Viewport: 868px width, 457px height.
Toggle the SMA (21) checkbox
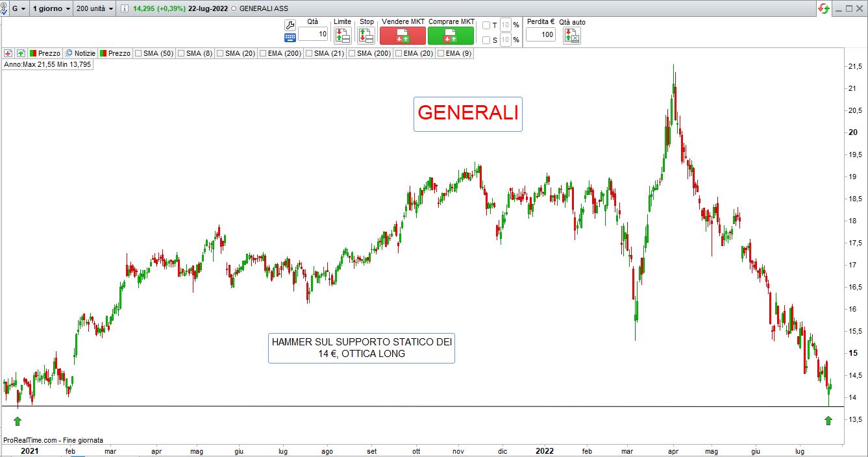309,53
